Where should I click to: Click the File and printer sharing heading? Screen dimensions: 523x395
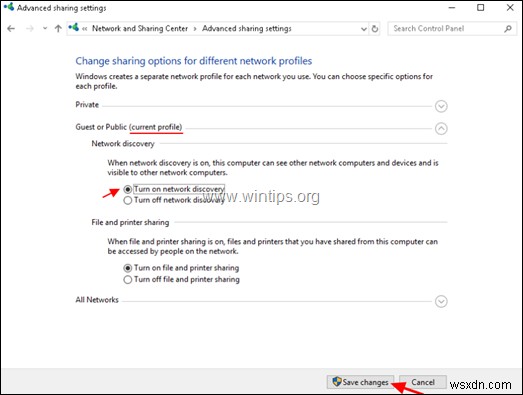coord(130,222)
